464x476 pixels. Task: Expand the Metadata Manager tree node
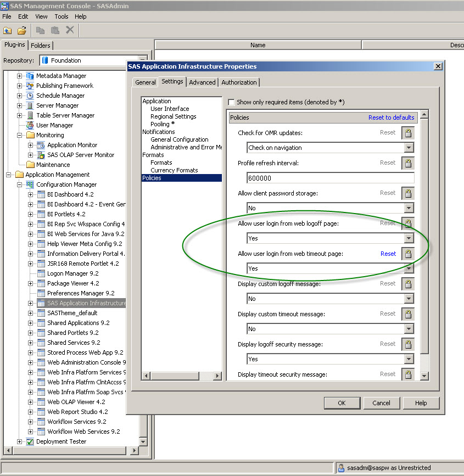click(20, 76)
